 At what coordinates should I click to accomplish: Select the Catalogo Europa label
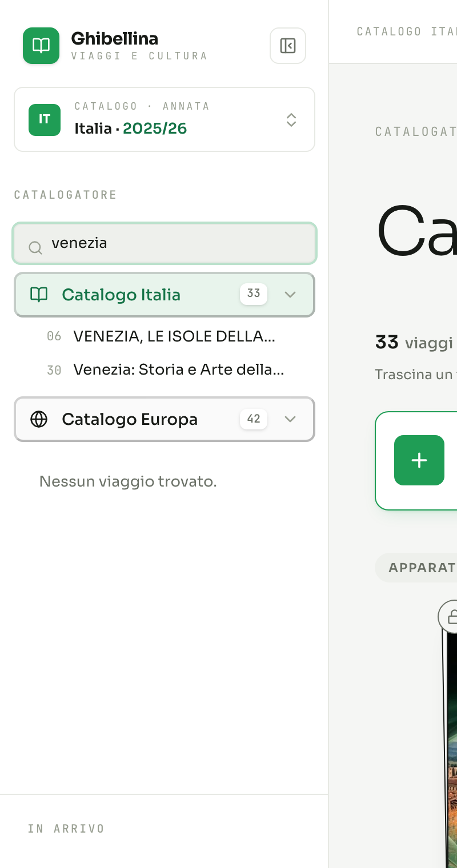[x=130, y=419]
